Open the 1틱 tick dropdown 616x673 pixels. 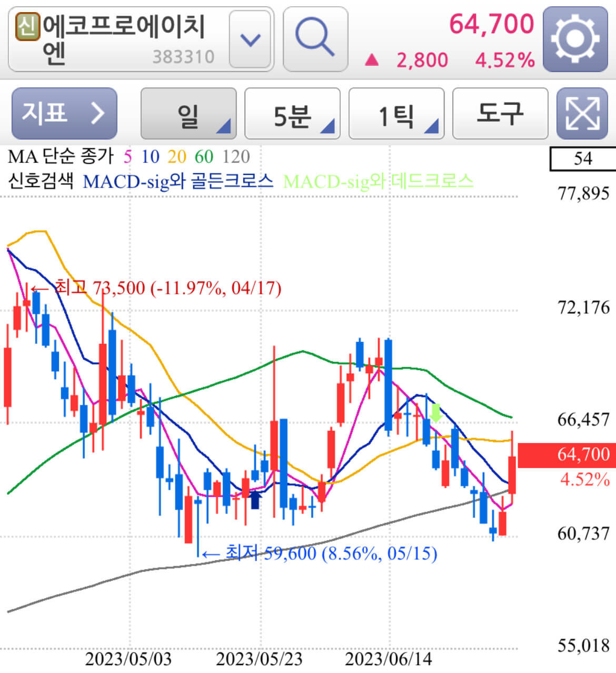coord(396,113)
